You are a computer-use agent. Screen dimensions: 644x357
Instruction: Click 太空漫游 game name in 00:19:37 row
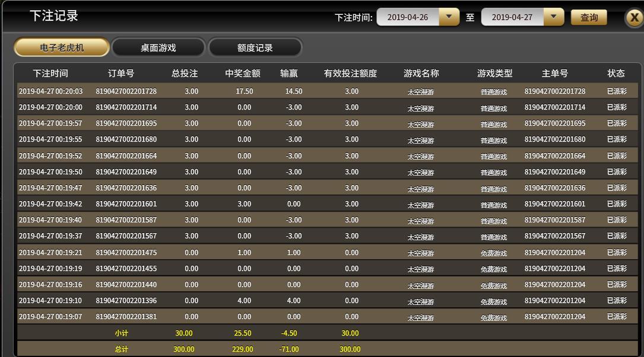(x=421, y=237)
